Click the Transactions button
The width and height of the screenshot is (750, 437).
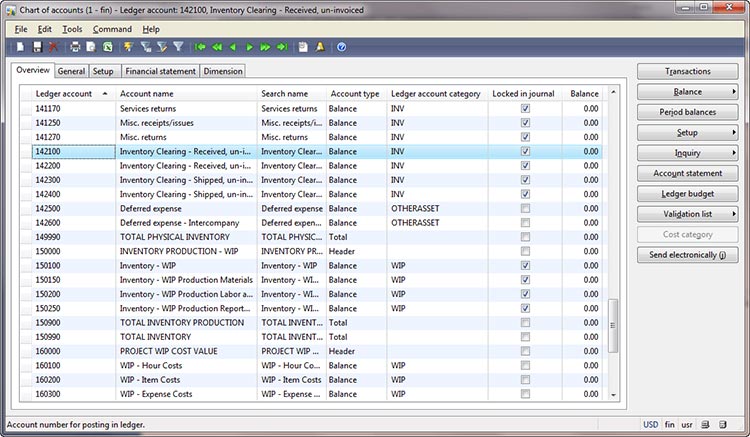click(x=687, y=72)
